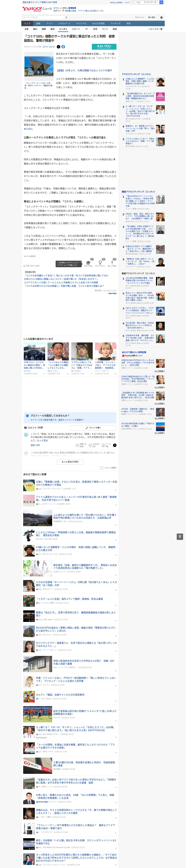Click the scroll-to-top arrow button
186x868 pixels.
point(180,537)
